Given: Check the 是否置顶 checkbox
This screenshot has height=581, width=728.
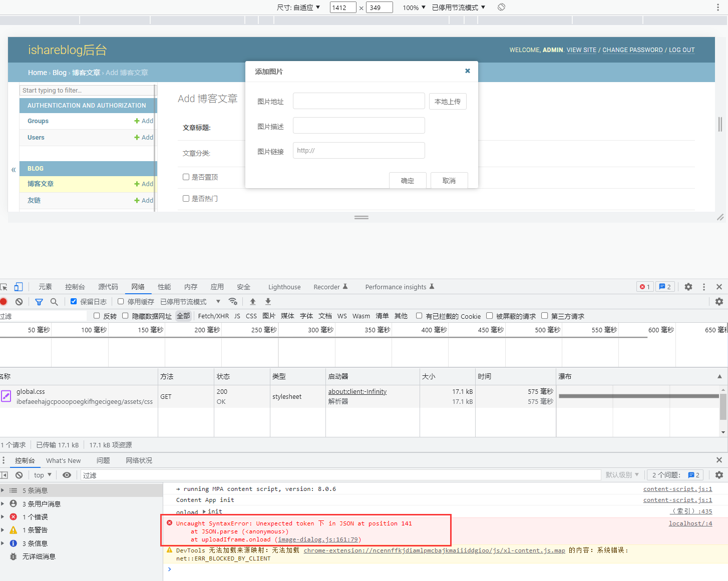Looking at the screenshot, I should pos(186,177).
